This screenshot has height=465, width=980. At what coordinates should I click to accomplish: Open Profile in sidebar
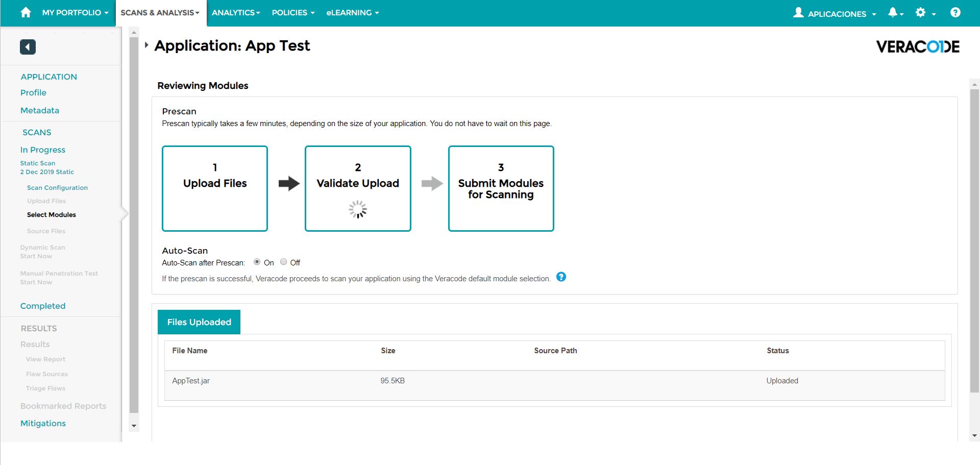click(33, 92)
